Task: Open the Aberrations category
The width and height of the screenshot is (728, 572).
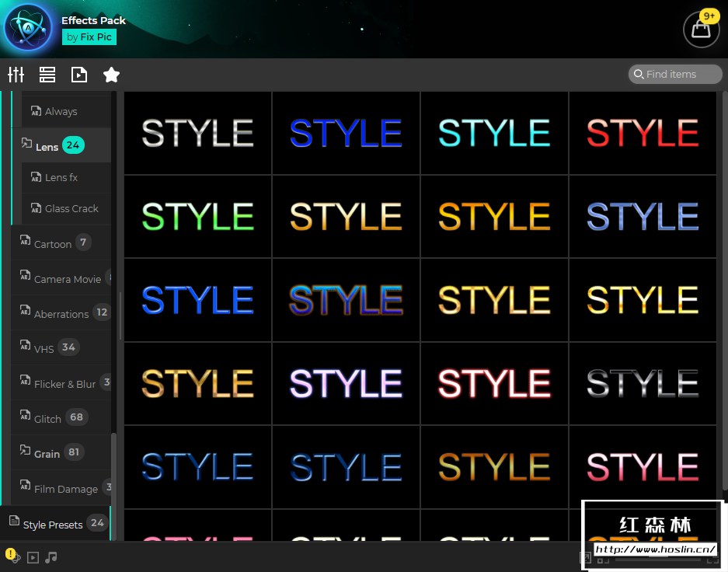Action: coord(61,312)
